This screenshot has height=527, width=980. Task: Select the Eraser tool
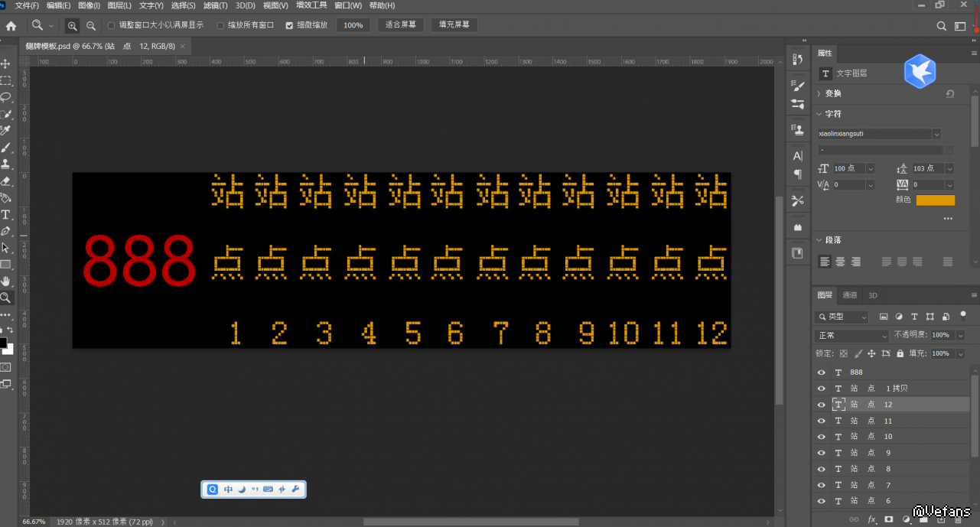pyautogui.click(x=5, y=181)
